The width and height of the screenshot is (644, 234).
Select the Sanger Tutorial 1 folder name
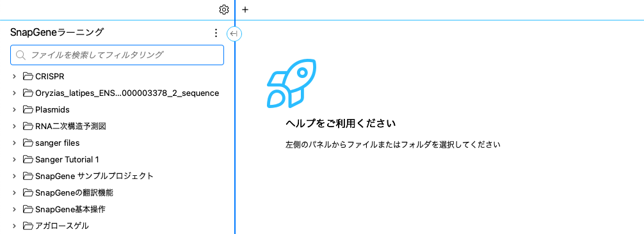[x=67, y=159]
